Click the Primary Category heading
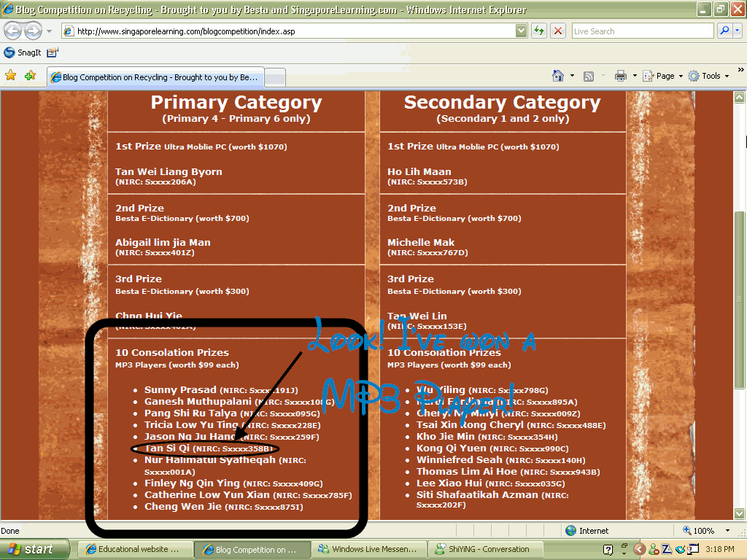The height and width of the screenshot is (560, 747). 236,102
